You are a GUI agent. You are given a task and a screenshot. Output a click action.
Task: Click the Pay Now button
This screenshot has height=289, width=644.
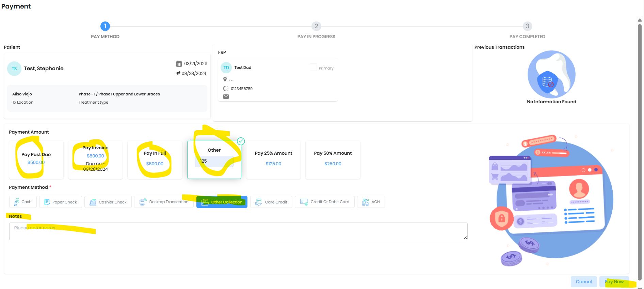coord(614,282)
